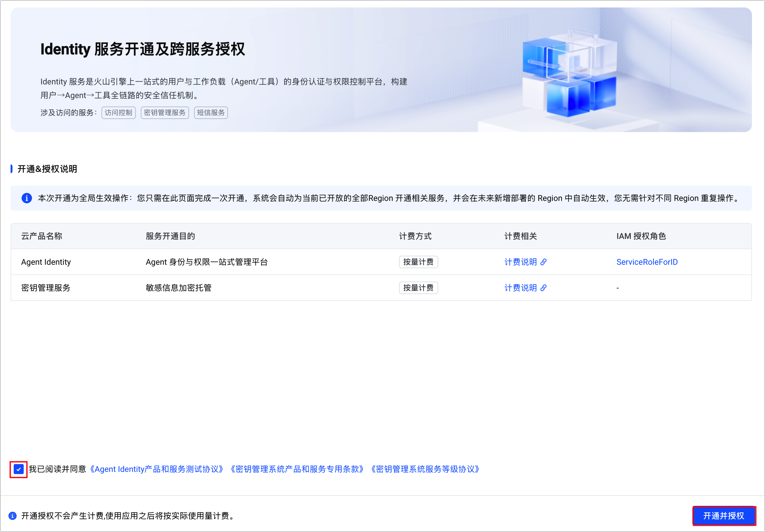This screenshot has height=532, width=765.
Task: Select the 密钥管理服务 product name cell
Action: pos(46,288)
